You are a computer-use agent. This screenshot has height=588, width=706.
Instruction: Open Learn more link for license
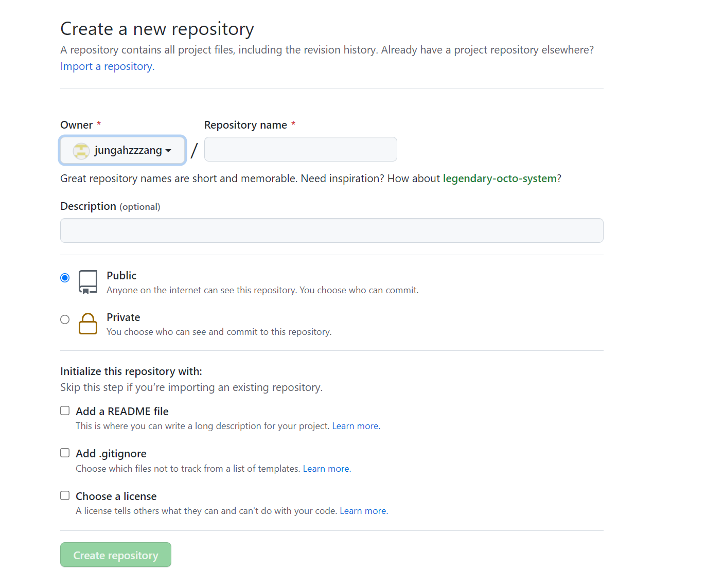click(363, 511)
